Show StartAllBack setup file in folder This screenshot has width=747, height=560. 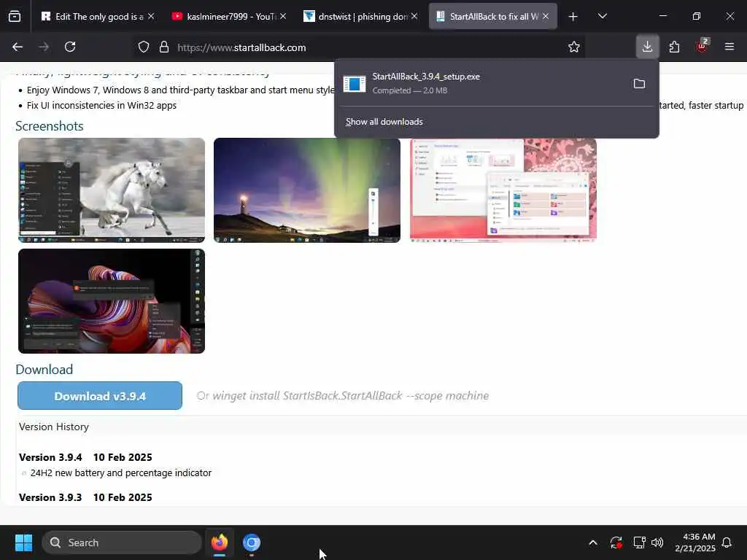639,84
